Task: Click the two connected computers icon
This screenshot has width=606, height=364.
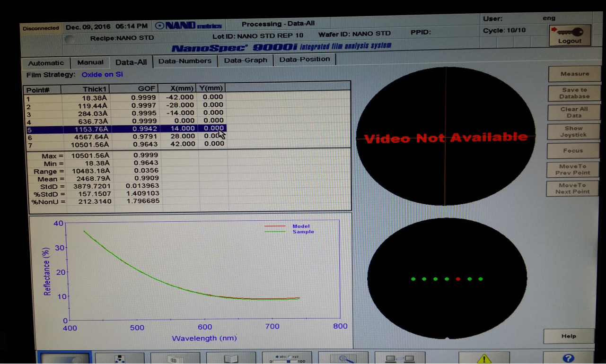Action: tap(400, 359)
